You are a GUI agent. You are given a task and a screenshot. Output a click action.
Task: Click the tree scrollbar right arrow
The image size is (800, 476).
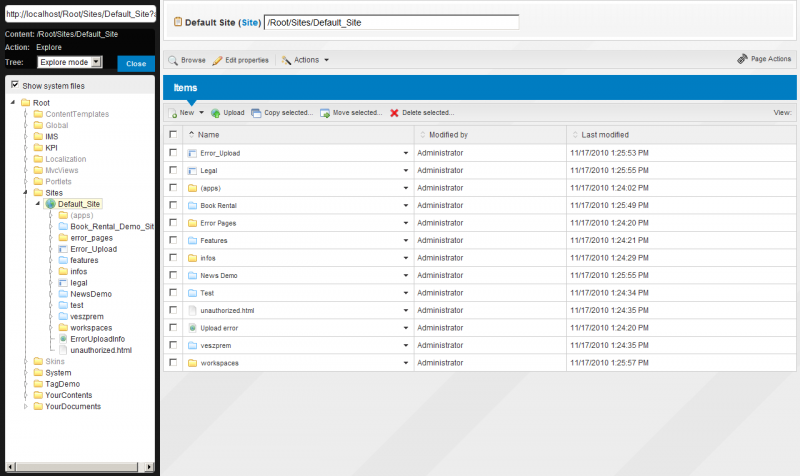coord(149,466)
